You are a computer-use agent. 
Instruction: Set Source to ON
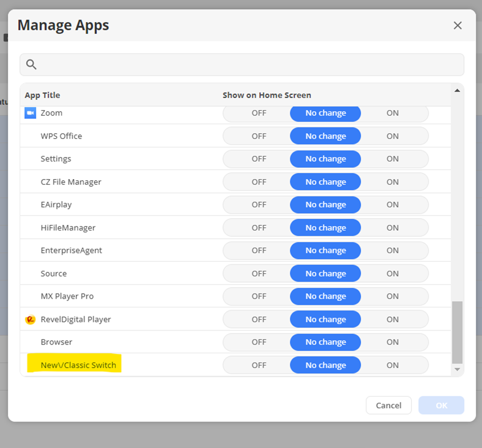(393, 273)
